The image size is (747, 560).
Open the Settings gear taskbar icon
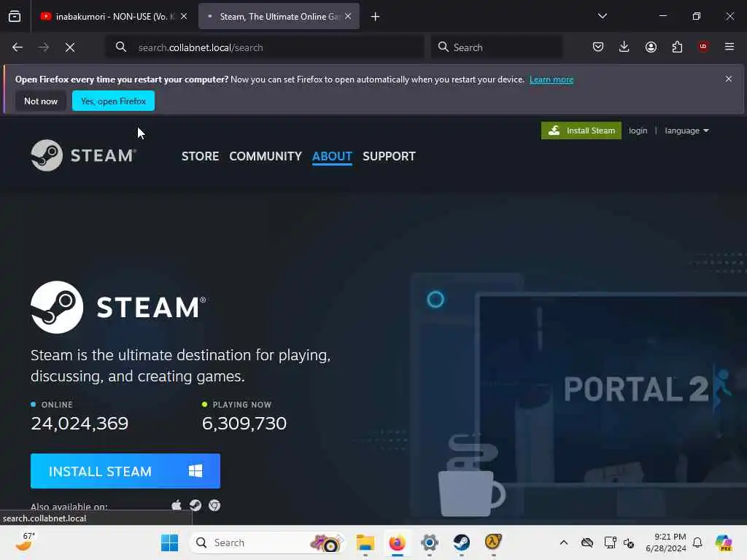click(x=429, y=542)
